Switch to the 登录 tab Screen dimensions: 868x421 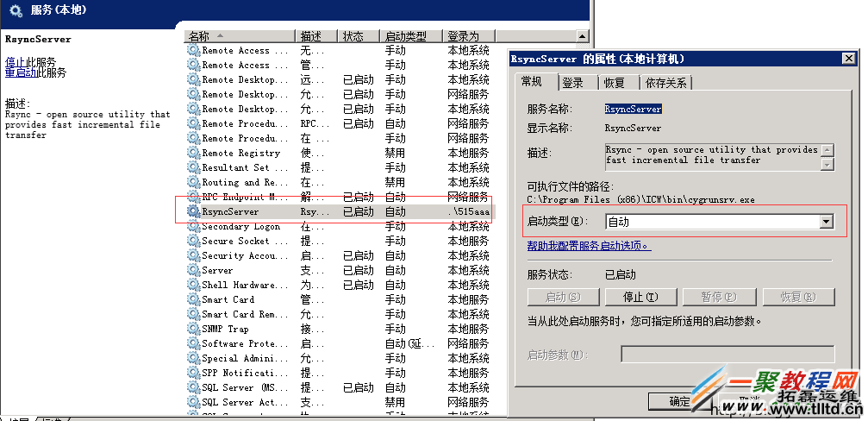coord(572,83)
